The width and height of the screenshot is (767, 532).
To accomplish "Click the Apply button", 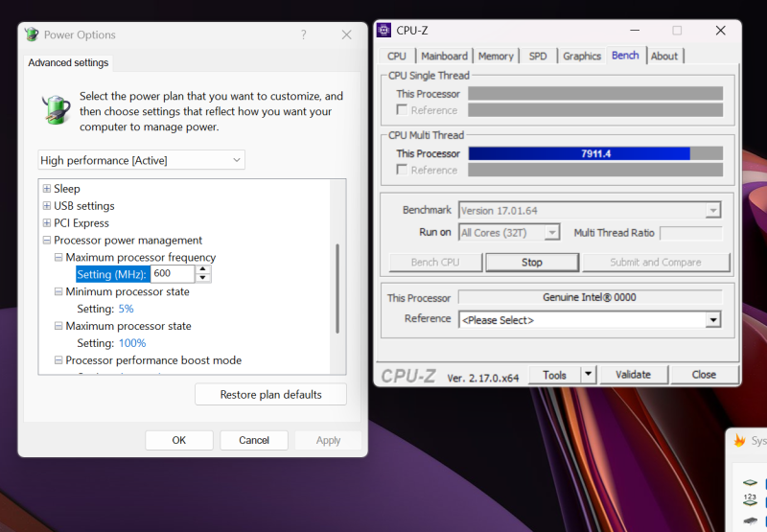I will pos(328,440).
